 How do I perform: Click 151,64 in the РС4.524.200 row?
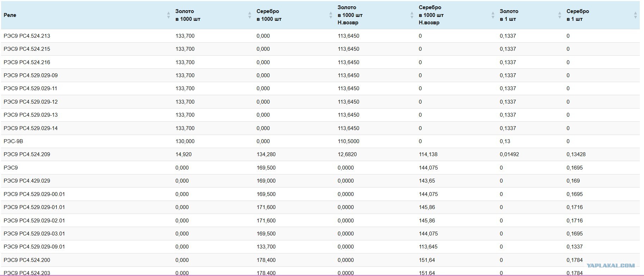click(427, 260)
